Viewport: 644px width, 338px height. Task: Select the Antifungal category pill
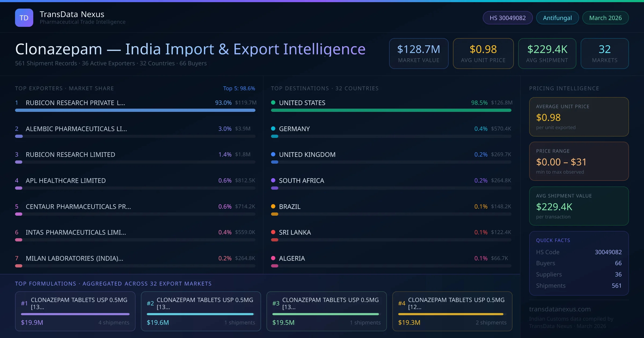click(x=557, y=18)
